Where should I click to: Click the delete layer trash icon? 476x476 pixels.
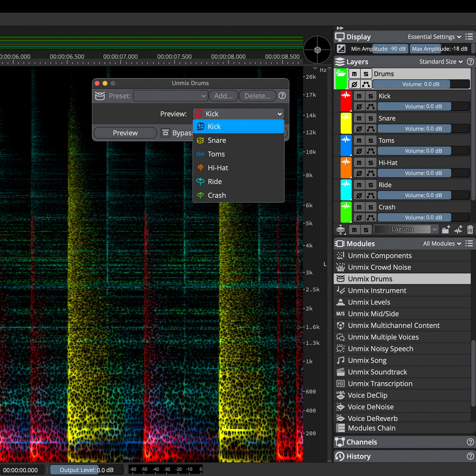470,229
